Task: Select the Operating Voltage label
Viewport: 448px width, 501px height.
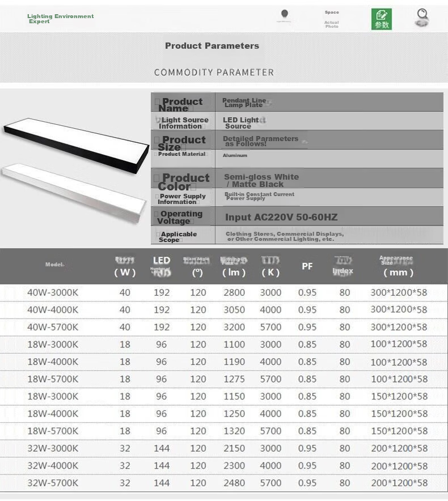Action: pos(179,217)
